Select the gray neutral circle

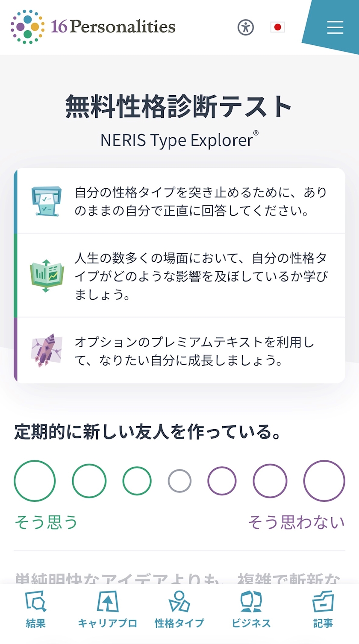coord(179,481)
